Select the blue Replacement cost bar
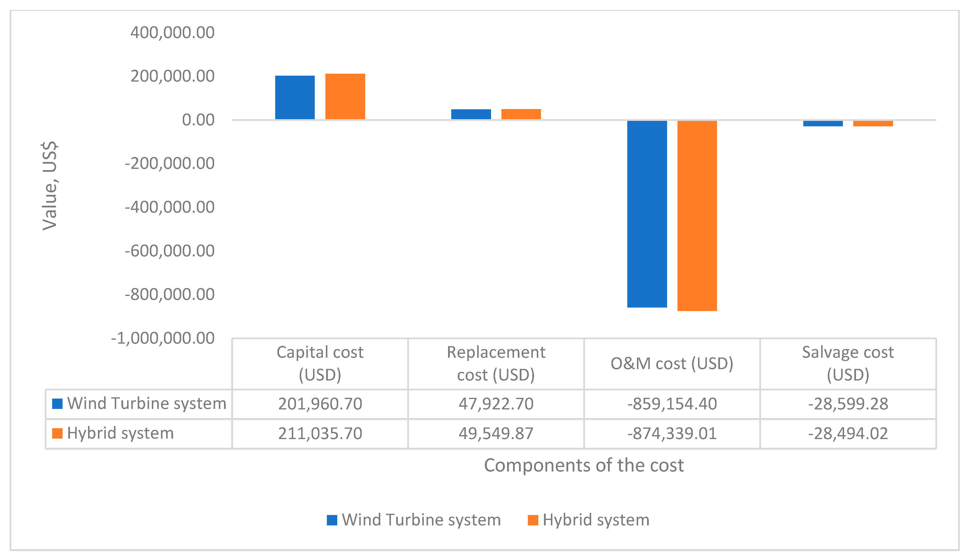This screenshot has height=560, width=968. pos(471,114)
